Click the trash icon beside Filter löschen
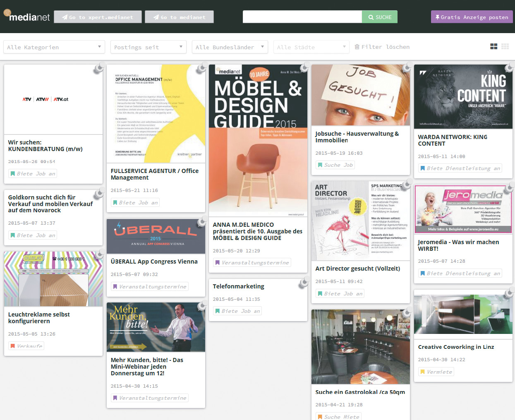 357,46
